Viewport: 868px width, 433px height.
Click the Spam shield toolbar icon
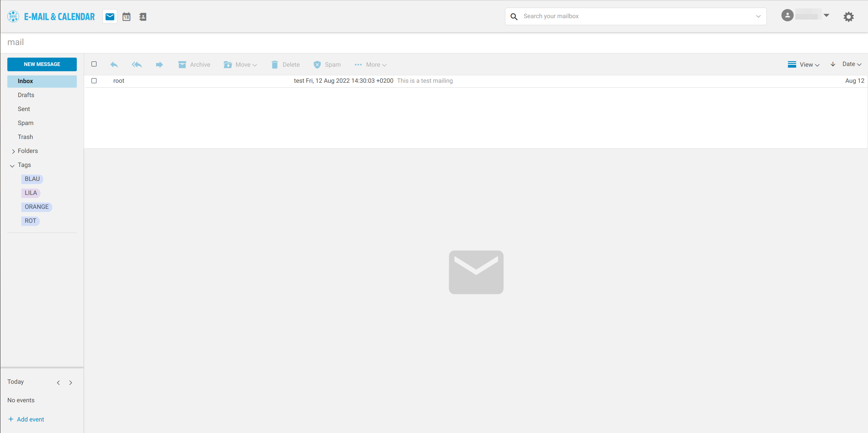317,65
